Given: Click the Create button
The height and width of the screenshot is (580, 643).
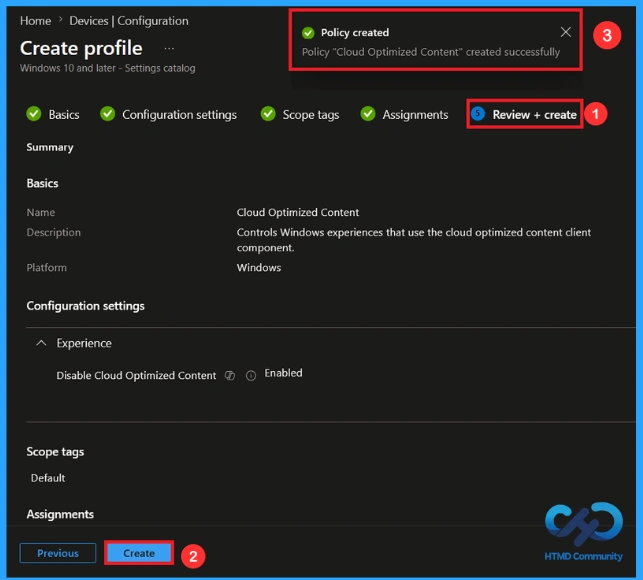Looking at the screenshot, I should (x=139, y=553).
